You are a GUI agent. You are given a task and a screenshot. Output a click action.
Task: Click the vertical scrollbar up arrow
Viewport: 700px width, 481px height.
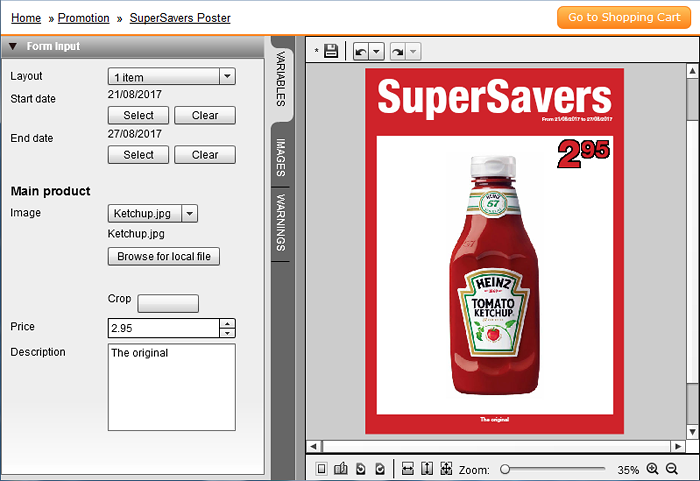click(x=692, y=71)
